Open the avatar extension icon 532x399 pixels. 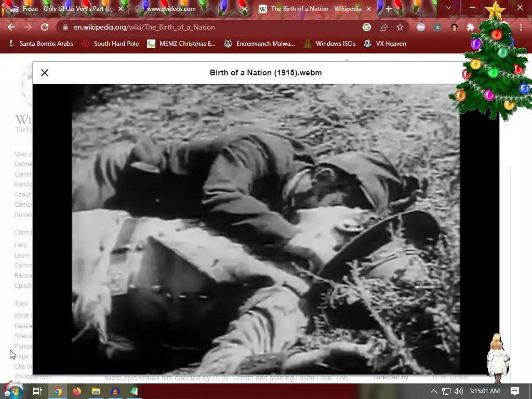click(x=454, y=27)
